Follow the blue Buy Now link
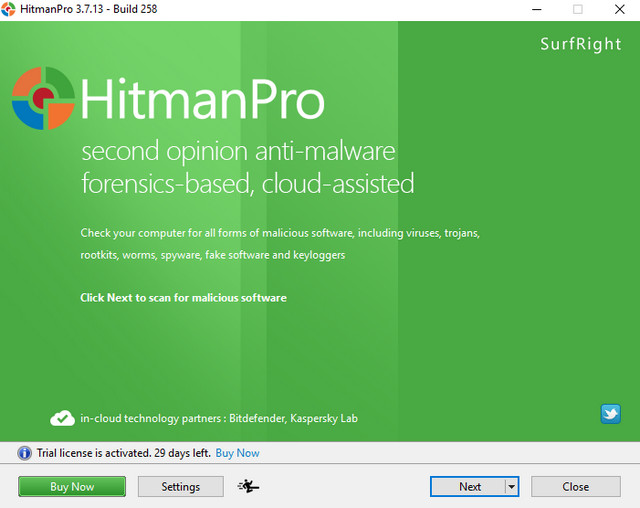This screenshot has height=508, width=640. (237, 453)
